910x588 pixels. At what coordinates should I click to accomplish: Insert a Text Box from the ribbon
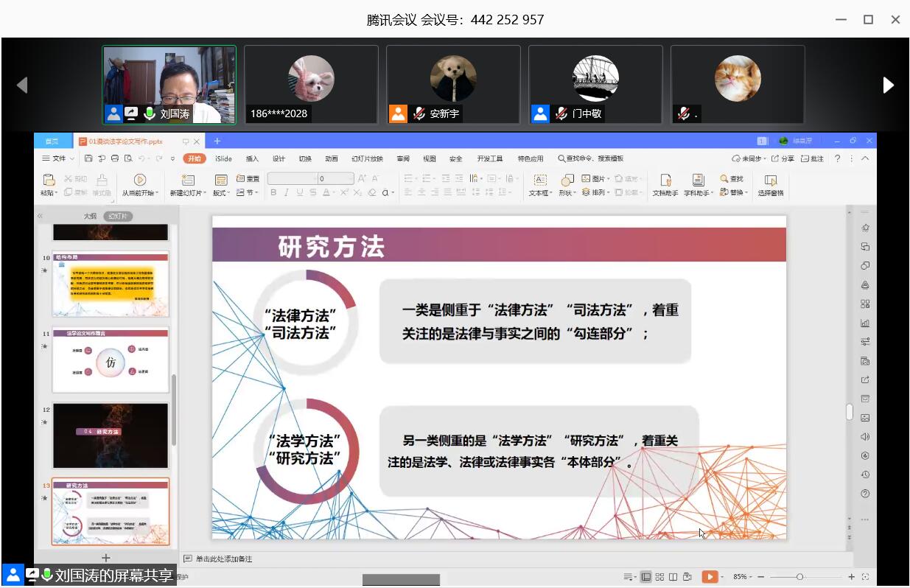point(539,180)
